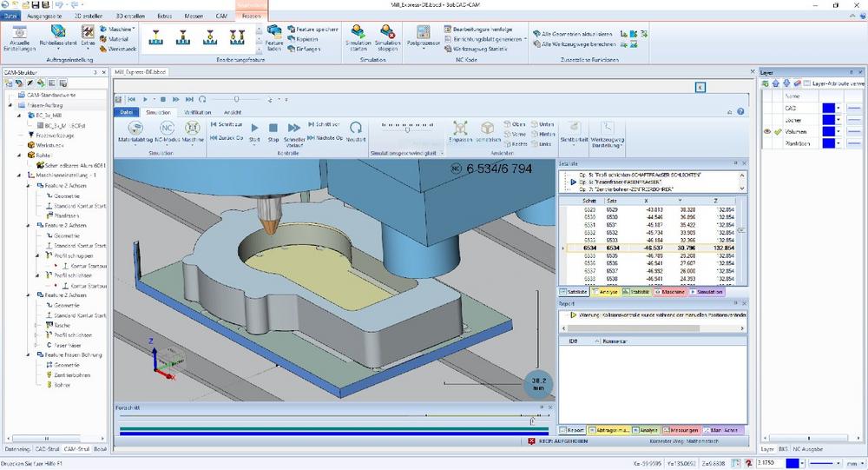Close the simulation with the boxed X button

pyautogui.click(x=700, y=87)
